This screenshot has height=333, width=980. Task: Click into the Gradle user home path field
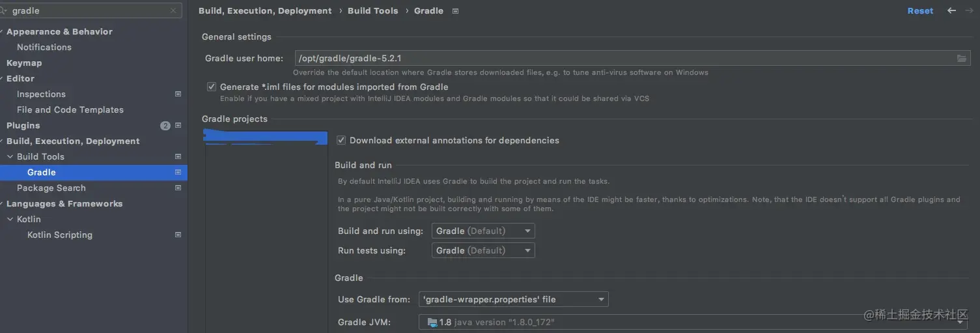pyautogui.click(x=619, y=59)
